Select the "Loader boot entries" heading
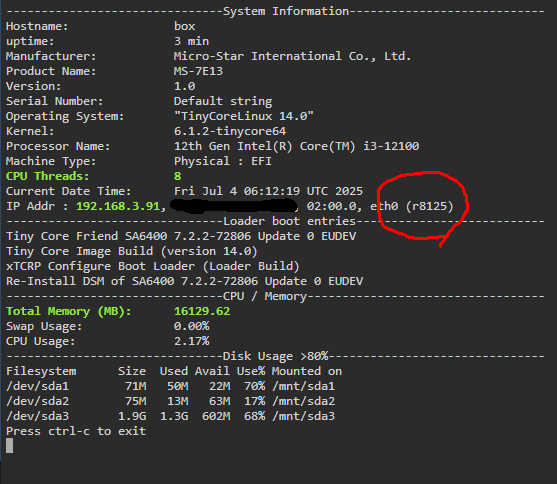This screenshot has height=484, width=557. (289, 221)
